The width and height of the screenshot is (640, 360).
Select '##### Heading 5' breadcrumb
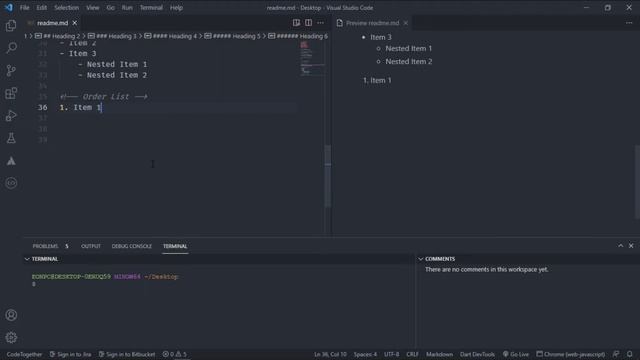[232, 36]
